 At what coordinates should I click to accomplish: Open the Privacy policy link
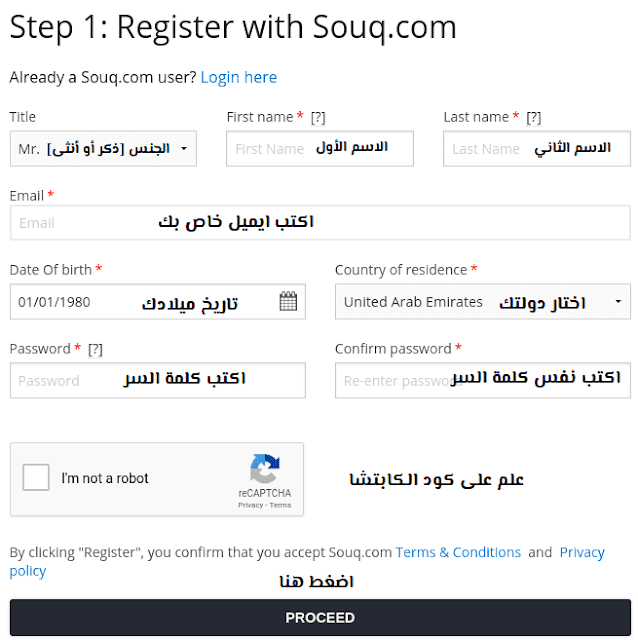click(581, 553)
